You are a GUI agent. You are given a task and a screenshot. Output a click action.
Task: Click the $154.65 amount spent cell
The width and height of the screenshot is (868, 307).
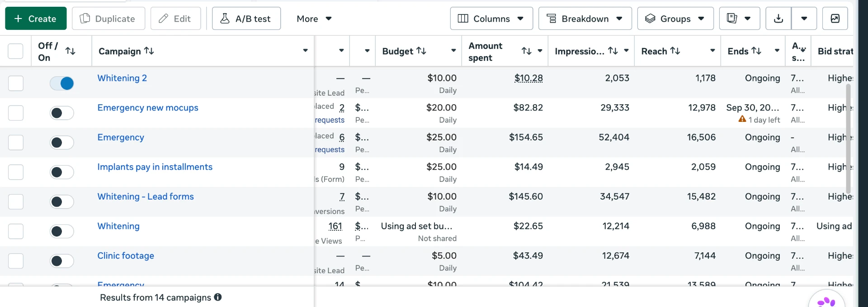[x=526, y=137]
